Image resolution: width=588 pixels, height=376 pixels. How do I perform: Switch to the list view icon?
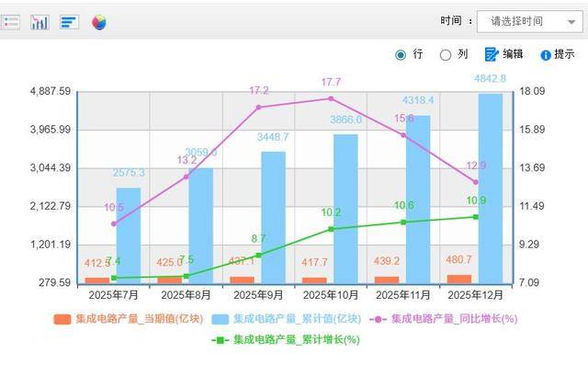tap(10, 21)
